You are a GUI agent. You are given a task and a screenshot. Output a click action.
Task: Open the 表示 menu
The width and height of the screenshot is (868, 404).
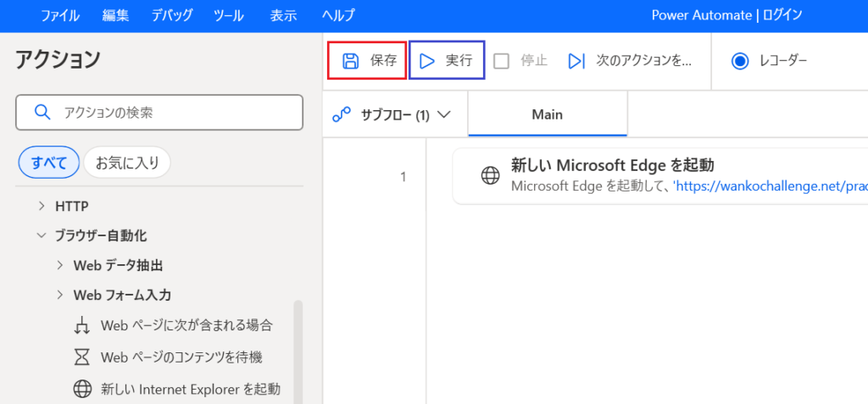pos(284,15)
